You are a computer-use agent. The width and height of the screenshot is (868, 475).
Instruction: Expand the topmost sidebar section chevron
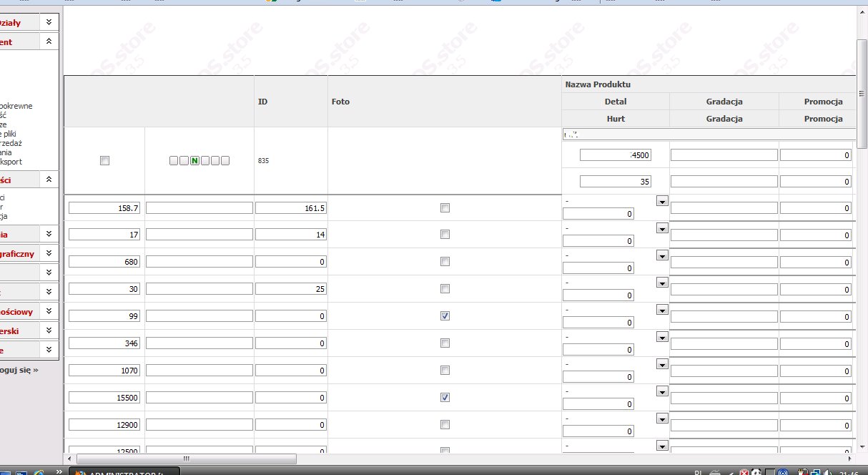pyautogui.click(x=48, y=23)
